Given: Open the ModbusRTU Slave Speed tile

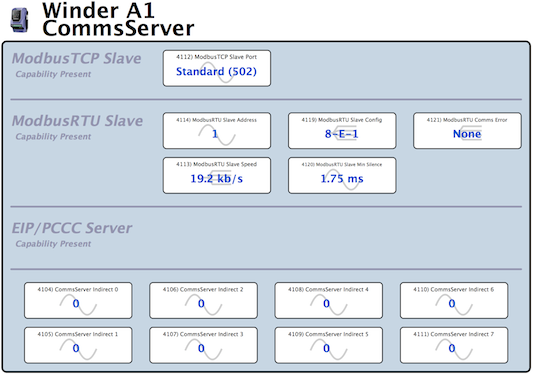Looking at the screenshot, I should 217,175.
